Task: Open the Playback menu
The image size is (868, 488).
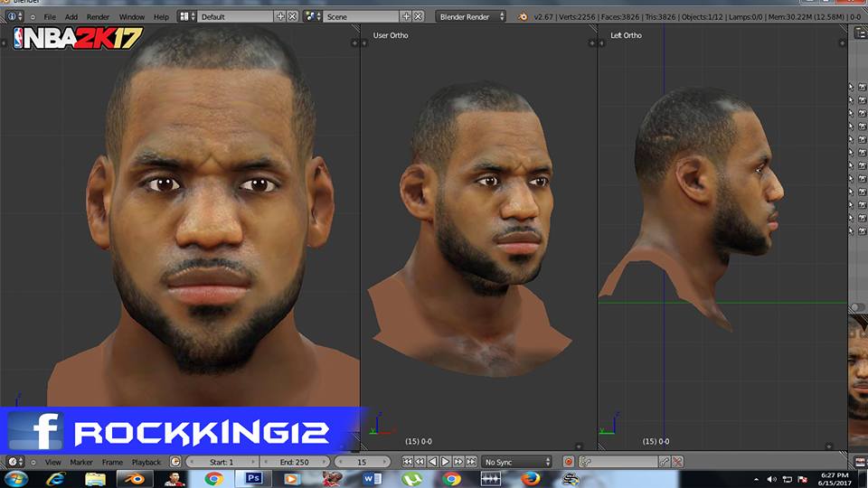Action: [x=146, y=462]
